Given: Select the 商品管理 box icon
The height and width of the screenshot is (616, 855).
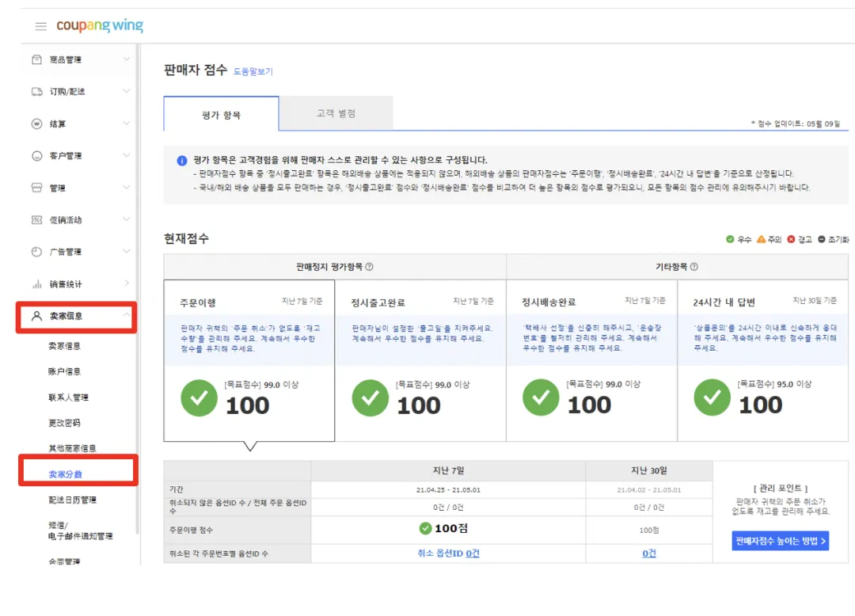Looking at the screenshot, I should tap(36, 59).
